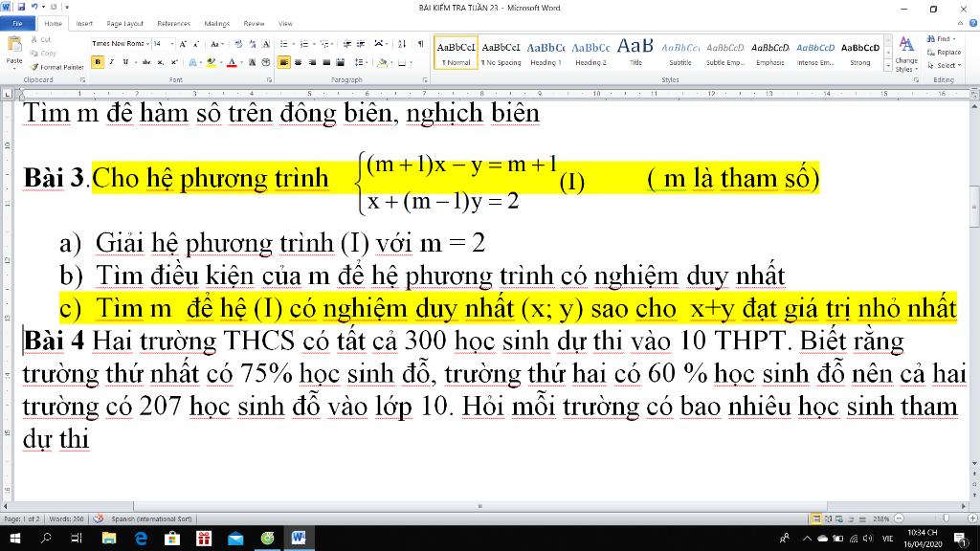Click the Subscript button
The width and height of the screenshot is (980, 551).
pos(161,62)
